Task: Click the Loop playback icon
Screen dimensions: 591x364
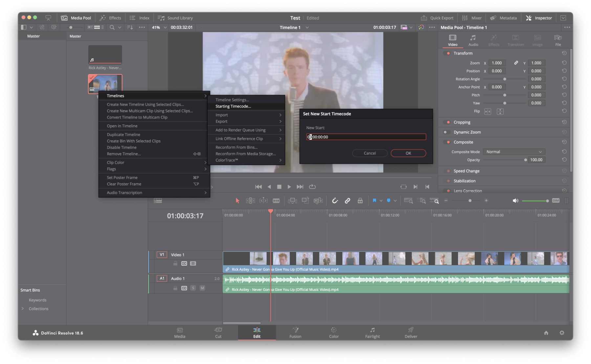Action: coord(312,187)
